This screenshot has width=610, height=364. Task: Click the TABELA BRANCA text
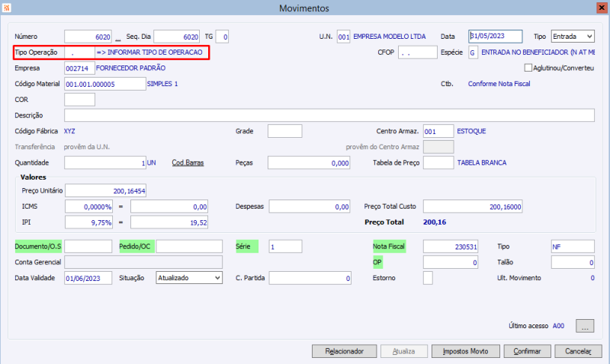click(482, 163)
